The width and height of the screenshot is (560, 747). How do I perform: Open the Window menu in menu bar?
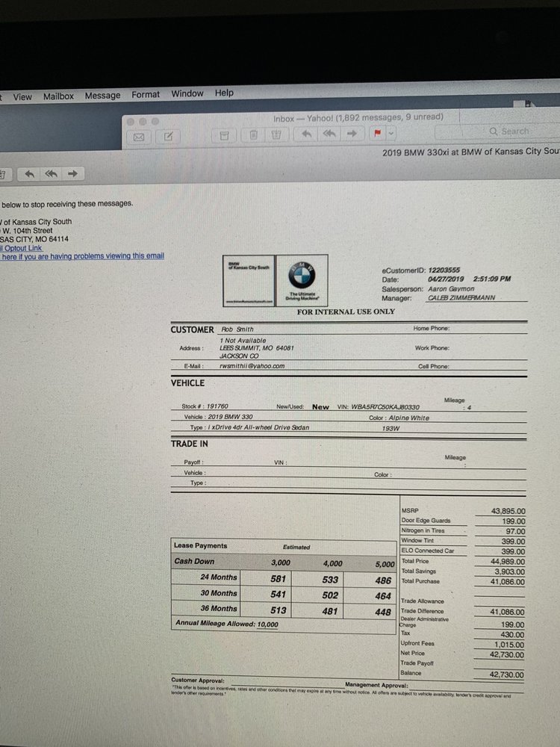pos(187,94)
